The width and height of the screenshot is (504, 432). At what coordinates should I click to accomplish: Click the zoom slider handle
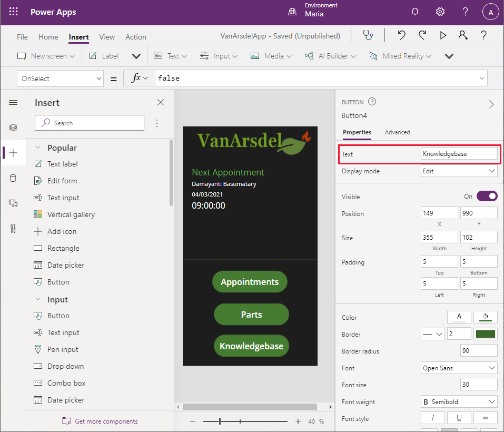[220, 421]
